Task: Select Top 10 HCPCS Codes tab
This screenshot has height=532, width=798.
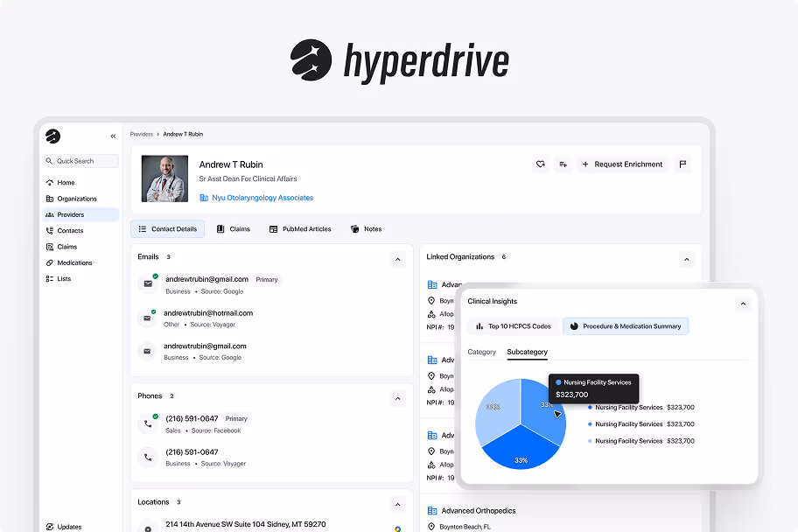Action: (514, 326)
